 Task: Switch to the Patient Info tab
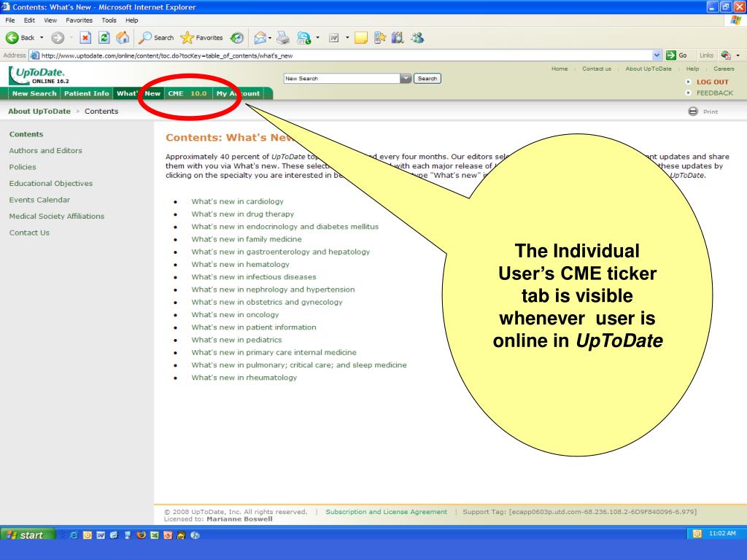(86, 93)
